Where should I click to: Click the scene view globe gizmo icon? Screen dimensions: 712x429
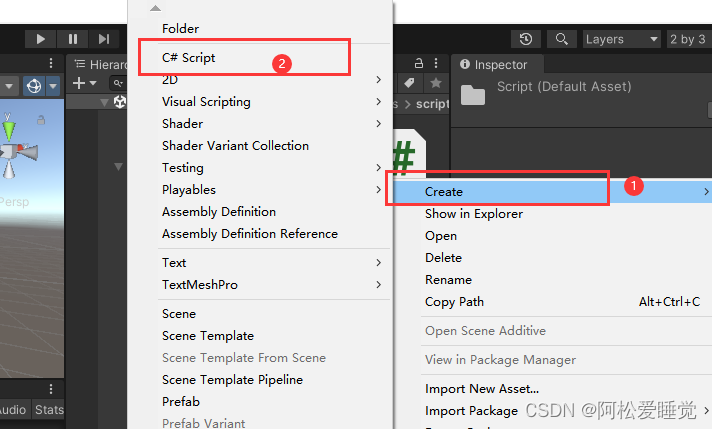34,86
